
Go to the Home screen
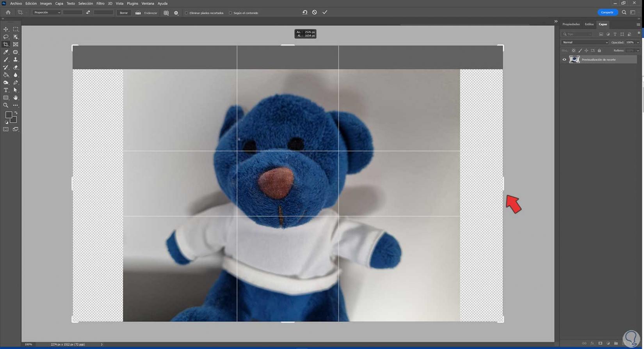click(x=8, y=12)
